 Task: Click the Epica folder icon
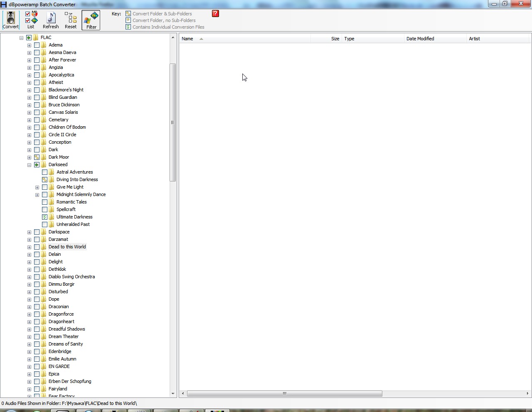pyautogui.click(x=44, y=374)
